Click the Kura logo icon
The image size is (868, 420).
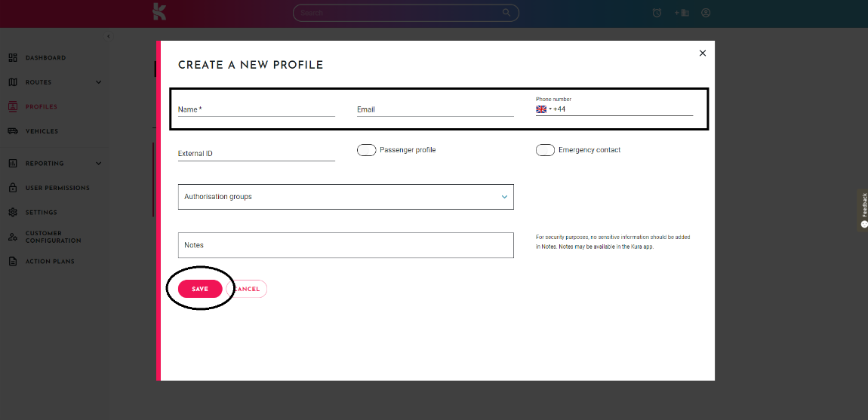159,11
